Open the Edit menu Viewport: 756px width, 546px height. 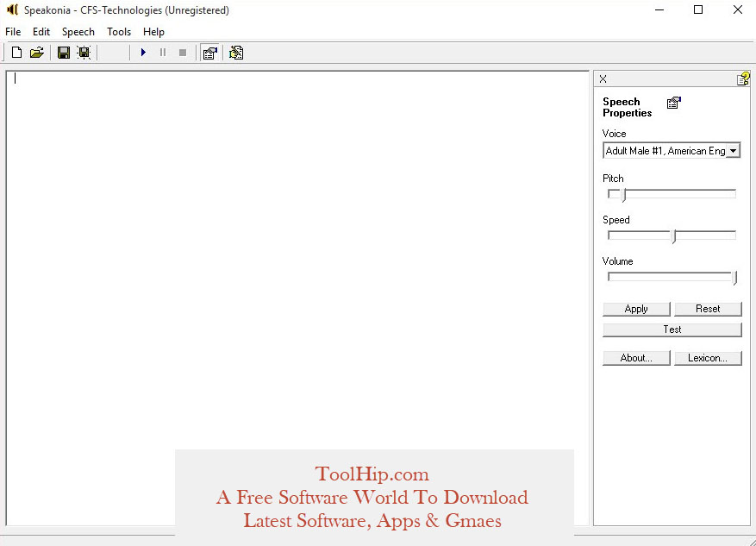pyautogui.click(x=41, y=32)
